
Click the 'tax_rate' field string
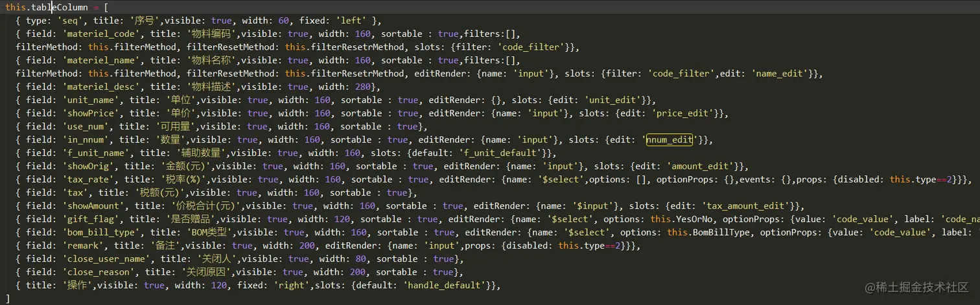[x=89, y=179]
